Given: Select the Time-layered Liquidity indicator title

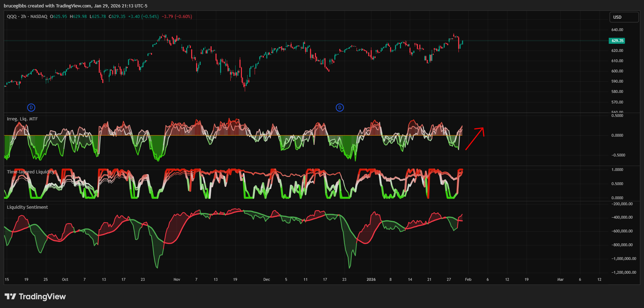Looking at the screenshot, I should pos(31,172).
